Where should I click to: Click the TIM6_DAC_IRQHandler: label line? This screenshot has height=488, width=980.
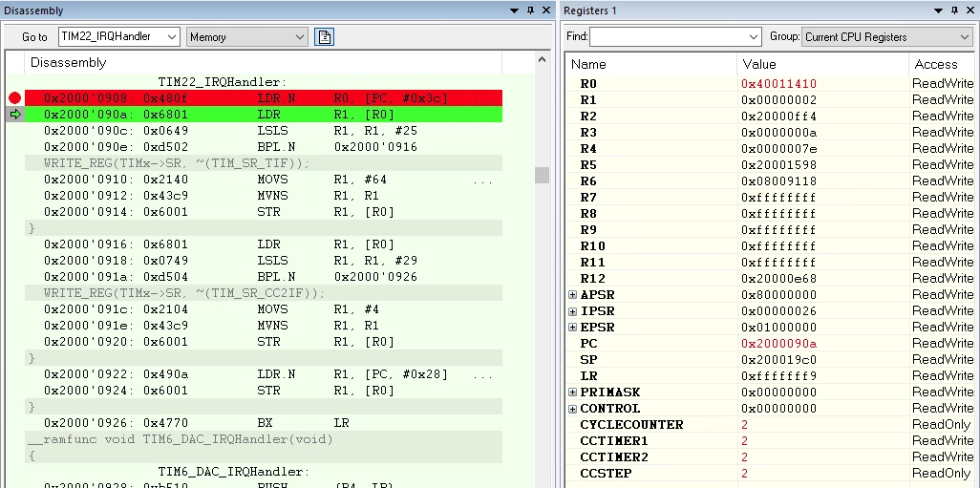264,472
